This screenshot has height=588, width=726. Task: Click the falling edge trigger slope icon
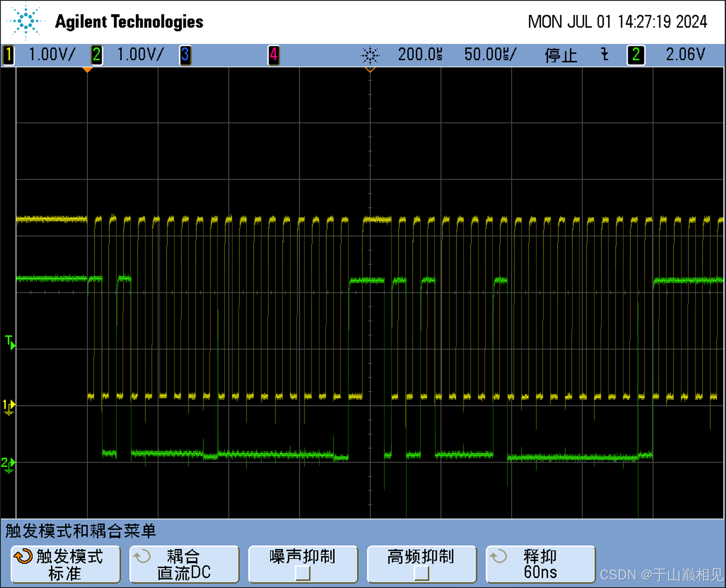click(x=605, y=54)
